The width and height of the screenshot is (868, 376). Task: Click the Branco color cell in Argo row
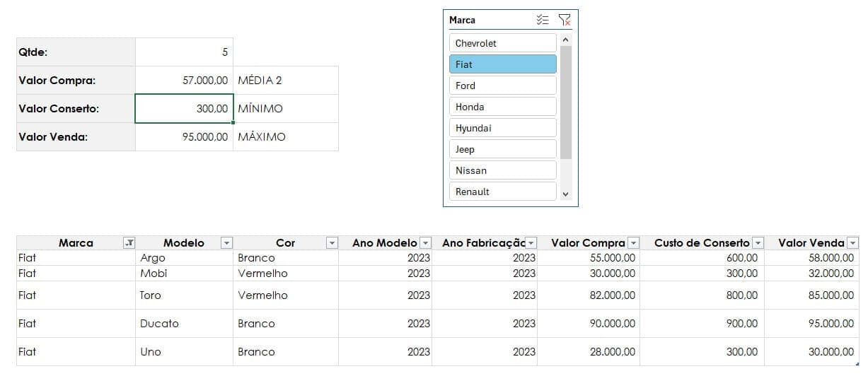[286, 258]
